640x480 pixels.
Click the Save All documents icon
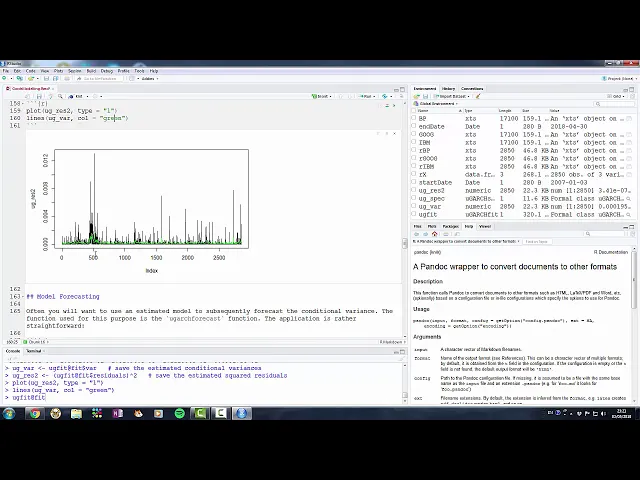click(x=55, y=78)
